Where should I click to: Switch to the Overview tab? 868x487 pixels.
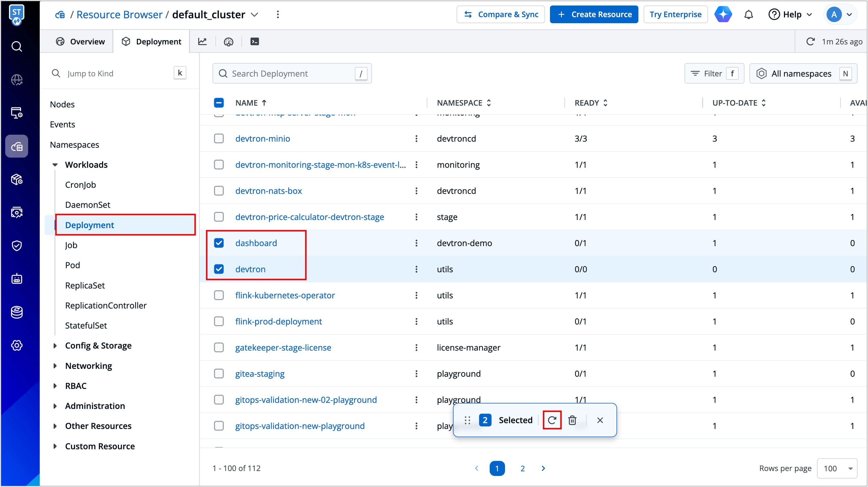80,42
